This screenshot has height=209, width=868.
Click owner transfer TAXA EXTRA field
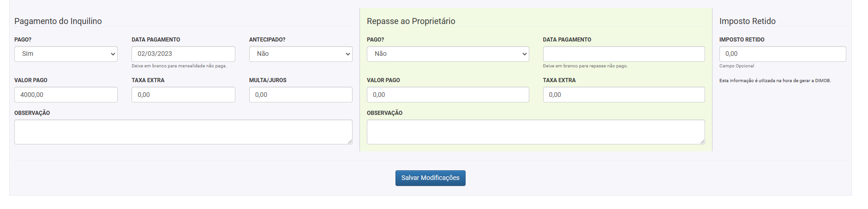(623, 95)
